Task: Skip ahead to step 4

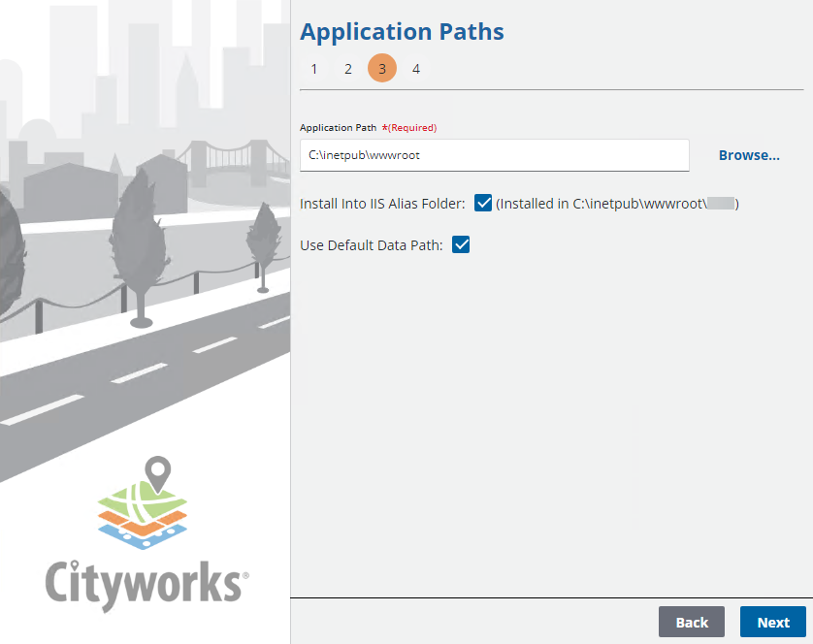Action: click(x=416, y=69)
